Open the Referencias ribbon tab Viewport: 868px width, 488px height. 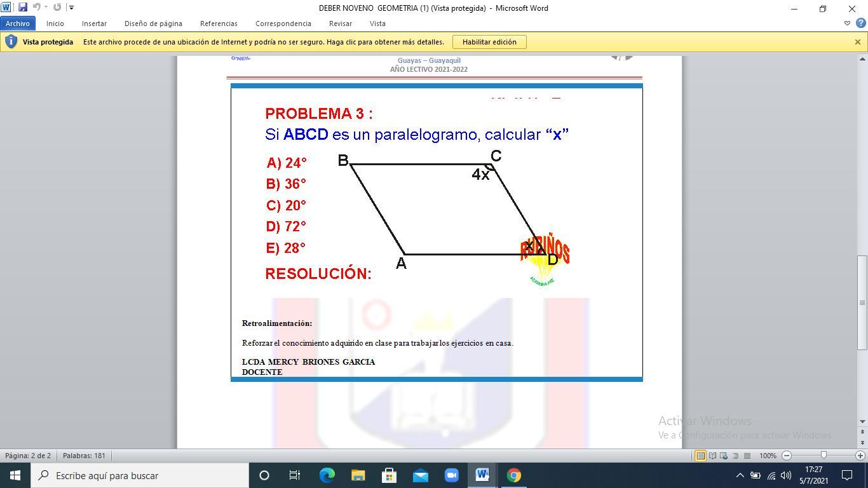click(x=219, y=24)
